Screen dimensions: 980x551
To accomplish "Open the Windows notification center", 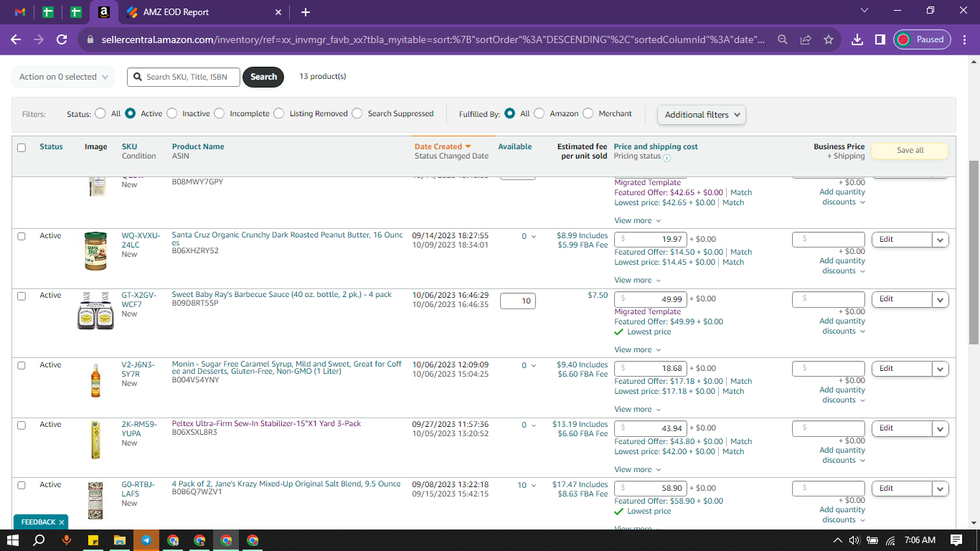I will [956, 540].
